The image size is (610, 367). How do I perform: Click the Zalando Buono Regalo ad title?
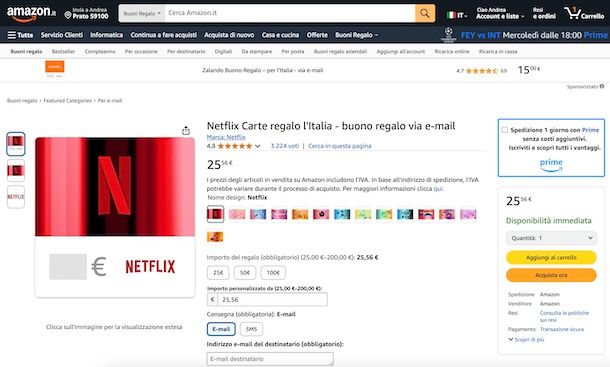(263, 70)
